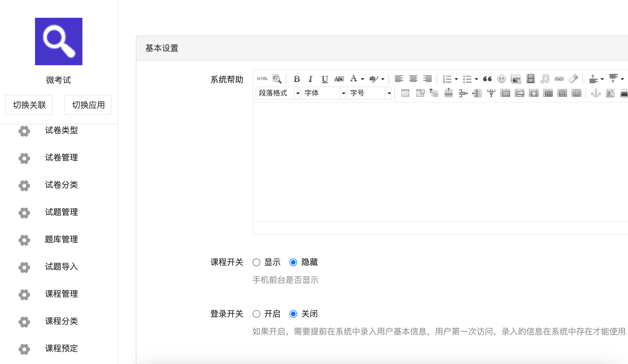628x364 pixels.
Task: Select 显示 for 课程开关
Action: point(256,262)
